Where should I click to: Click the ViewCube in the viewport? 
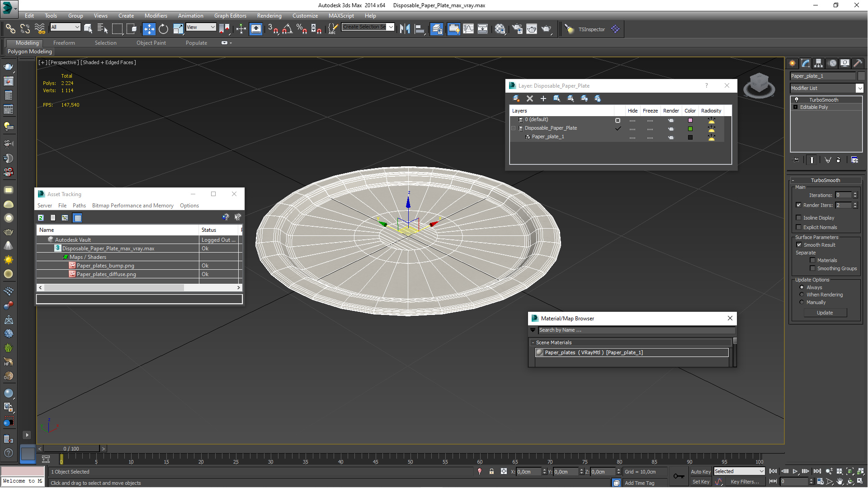759,85
